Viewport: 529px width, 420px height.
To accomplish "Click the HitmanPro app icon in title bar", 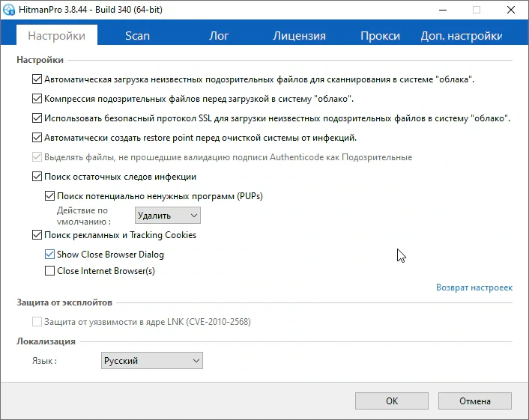I will [x=9, y=10].
